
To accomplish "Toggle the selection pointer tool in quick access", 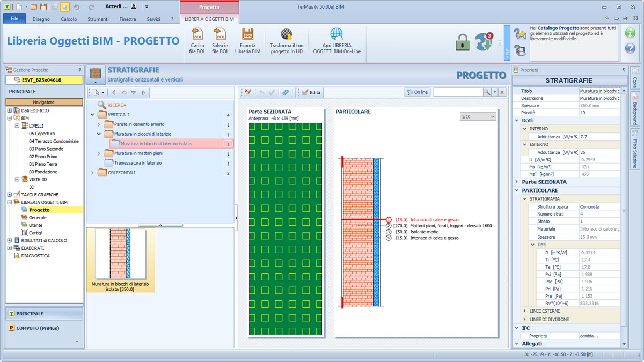I will [x=65, y=6].
